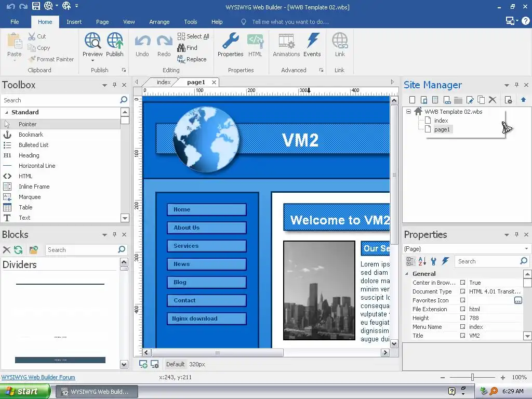Image resolution: width=532 pixels, height=399 pixels.
Task: Toggle binding box for Center in Browser
Action: [462, 282]
